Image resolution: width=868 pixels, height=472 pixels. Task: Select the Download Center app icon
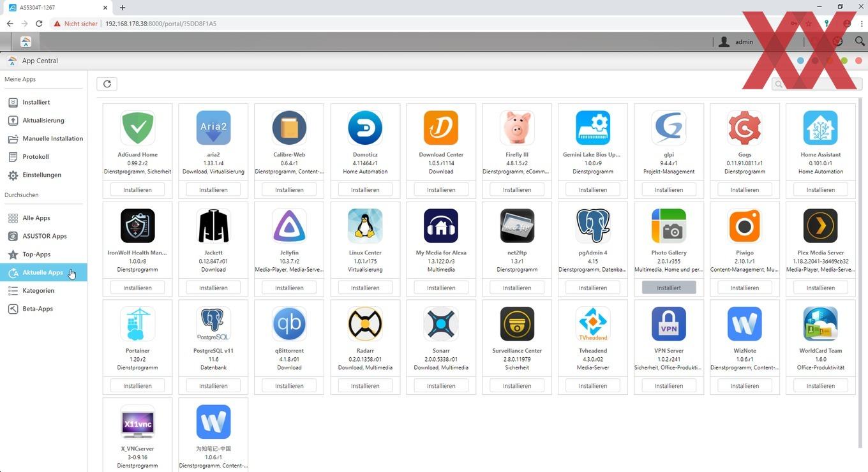441,128
